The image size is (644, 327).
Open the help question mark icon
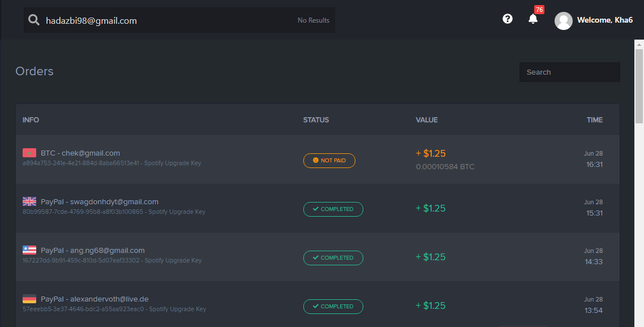507,19
